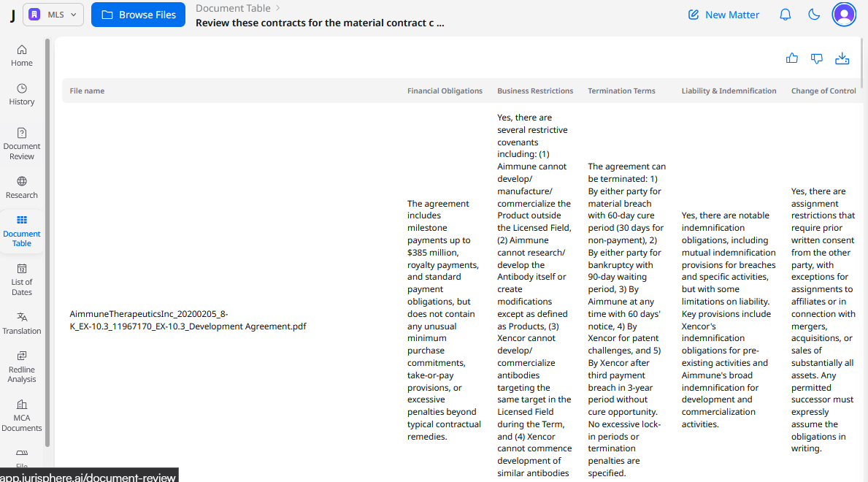This screenshot has width=868, height=482.
Task: Click the Financial Obligations column header
Action: [445, 91]
